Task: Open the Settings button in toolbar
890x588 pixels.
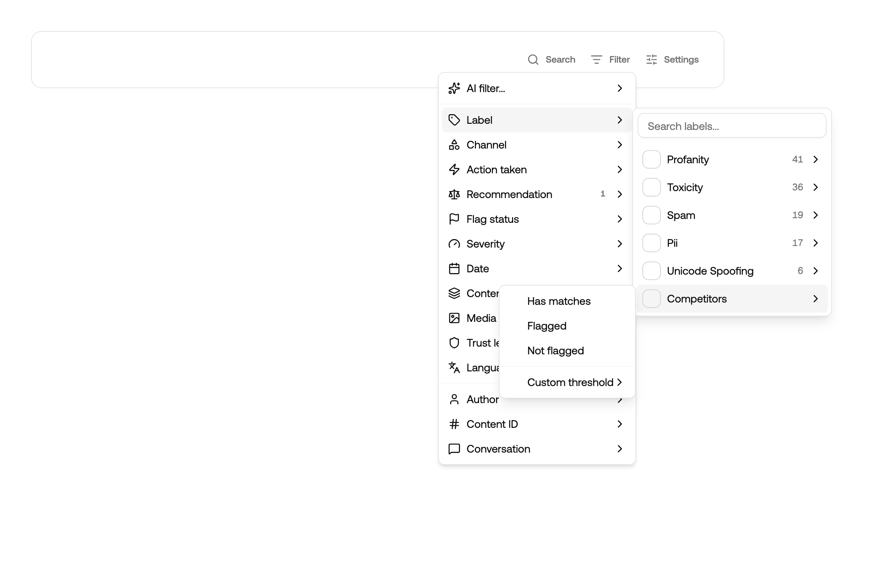Action: (672, 60)
